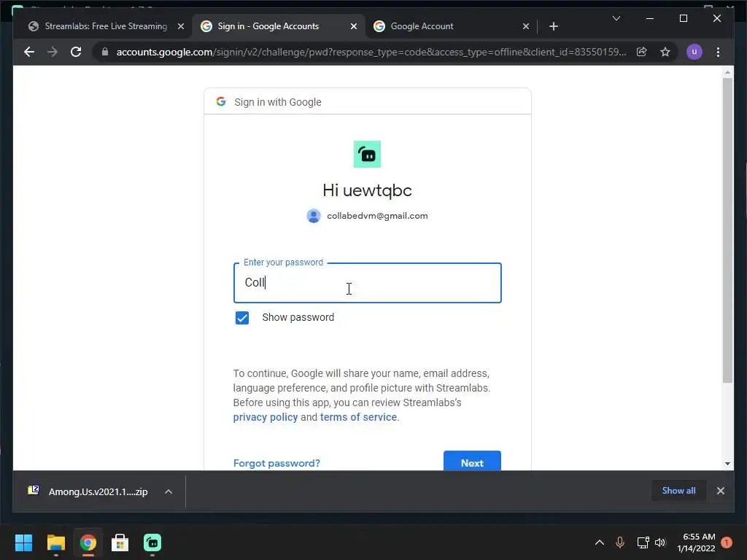Image resolution: width=747 pixels, height=560 pixels.
Task: Open Streamlabs from the taskbar
Action: point(152,542)
